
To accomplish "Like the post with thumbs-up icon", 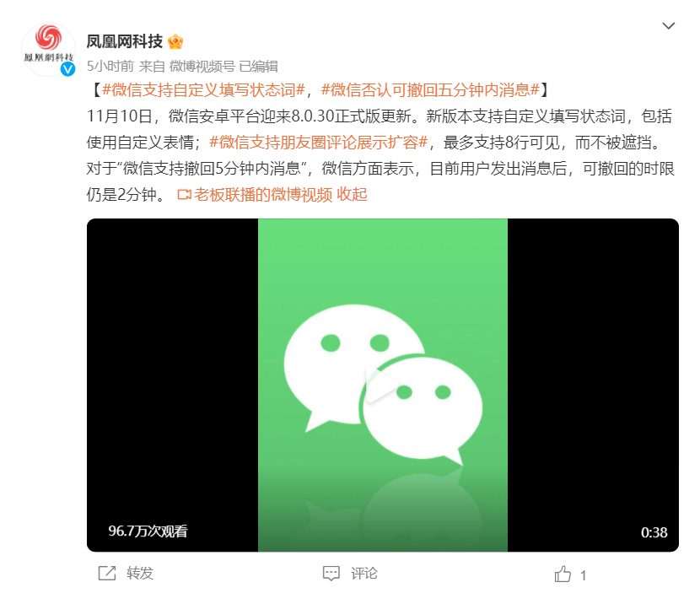I will click(563, 574).
